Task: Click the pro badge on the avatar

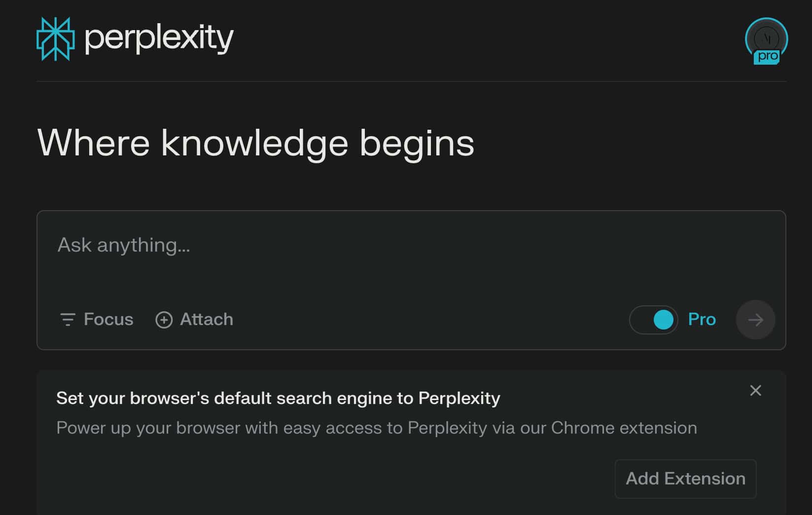Action: pos(766,57)
